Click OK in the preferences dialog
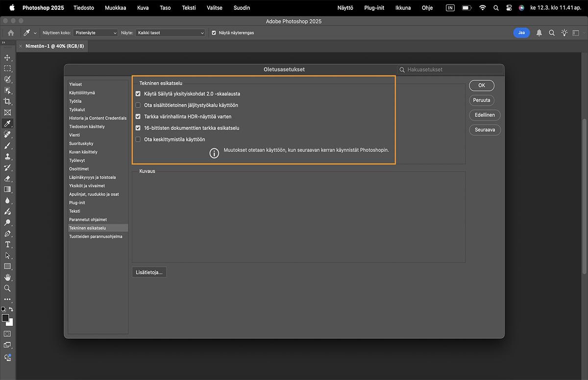588x380 pixels. [482, 85]
